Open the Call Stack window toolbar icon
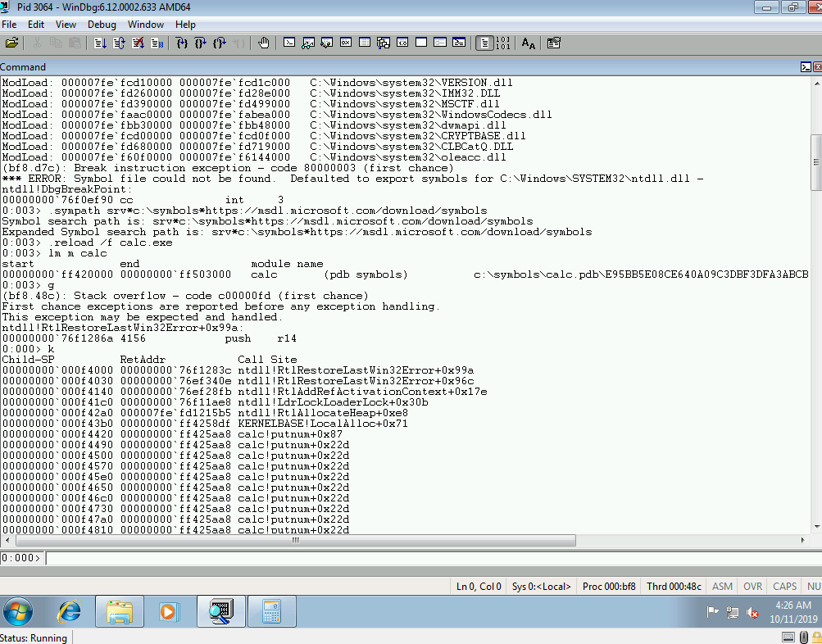822x644 pixels. point(384,43)
